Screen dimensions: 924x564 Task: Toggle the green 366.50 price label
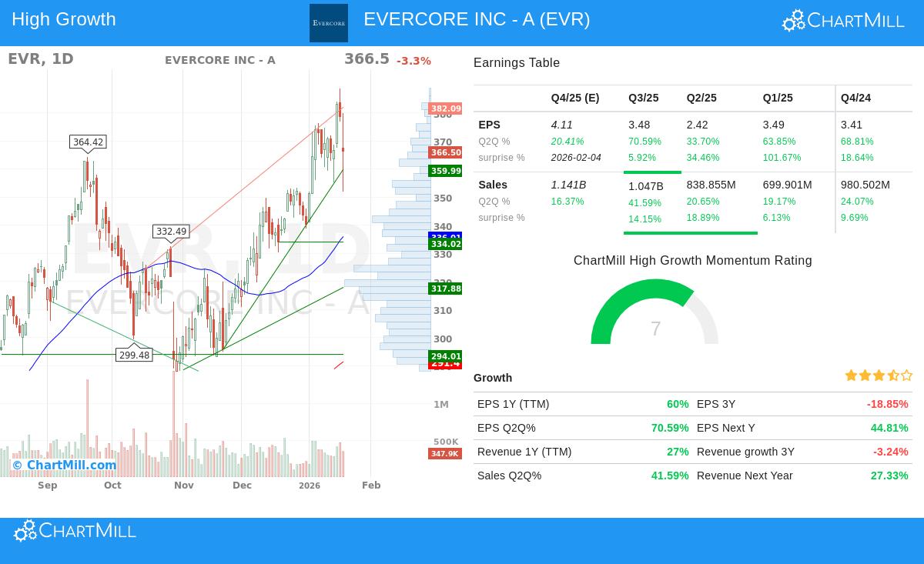pyautogui.click(x=446, y=153)
